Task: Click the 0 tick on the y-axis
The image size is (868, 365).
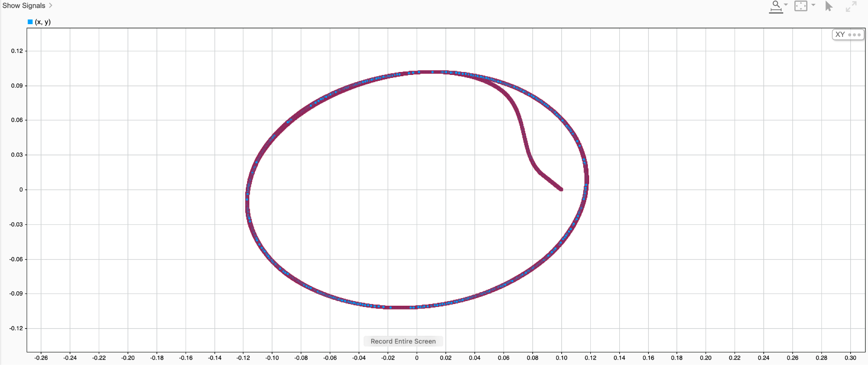Action: 21,190
